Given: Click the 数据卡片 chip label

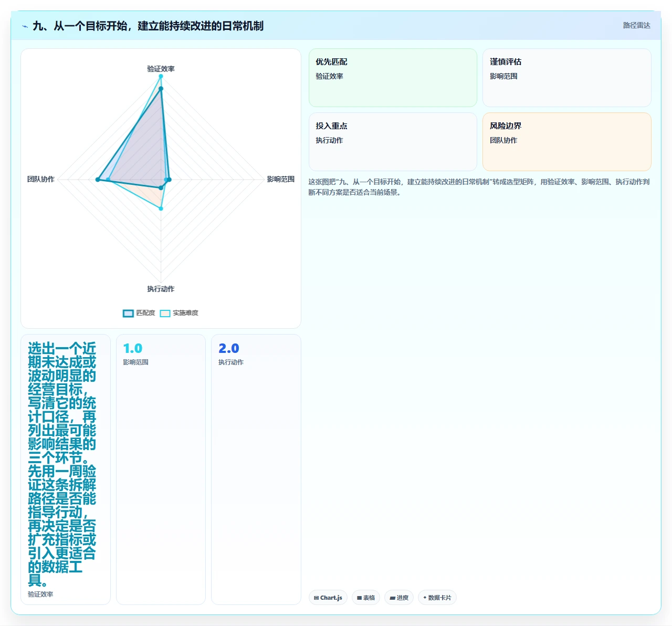Looking at the screenshot, I should [x=439, y=598].
